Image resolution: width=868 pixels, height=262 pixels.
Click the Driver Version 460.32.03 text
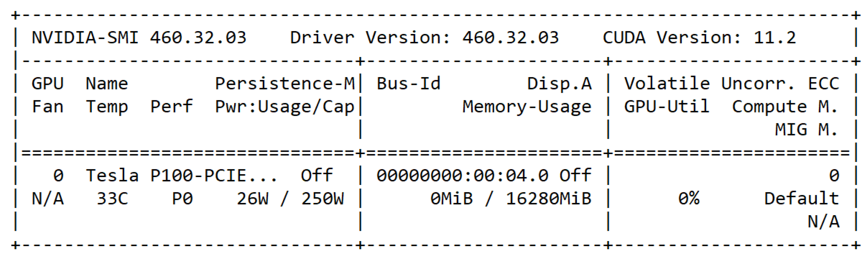point(424,38)
